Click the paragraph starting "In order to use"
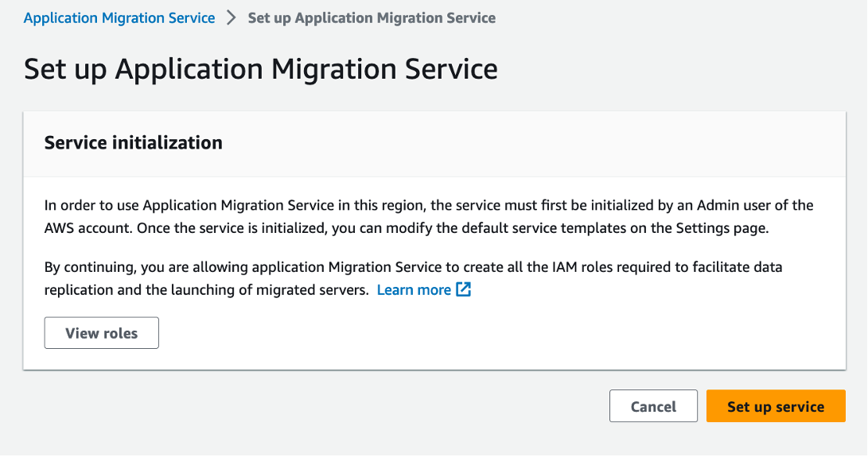 pyautogui.click(x=429, y=217)
